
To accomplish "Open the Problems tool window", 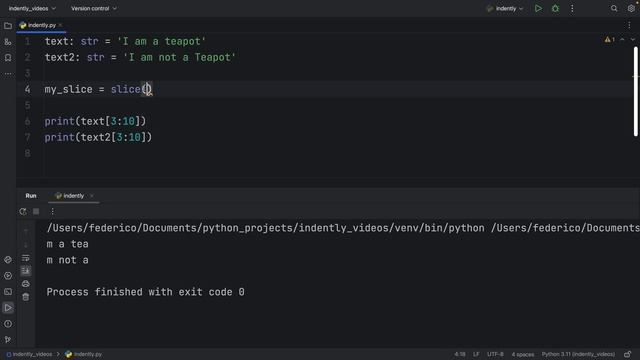I will [8, 324].
